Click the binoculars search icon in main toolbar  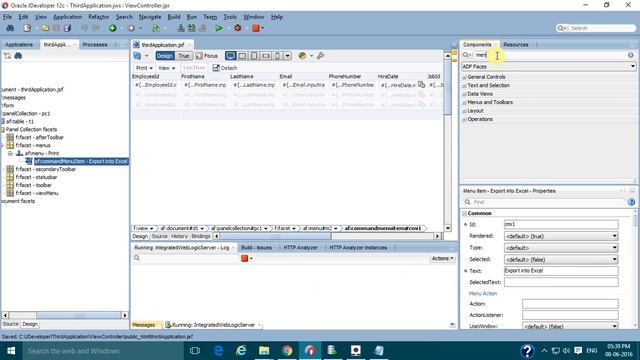pos(10,28)
